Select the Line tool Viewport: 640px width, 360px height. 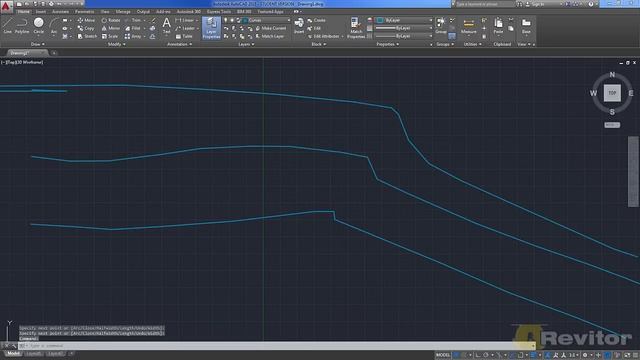click(x=7, y=26)
